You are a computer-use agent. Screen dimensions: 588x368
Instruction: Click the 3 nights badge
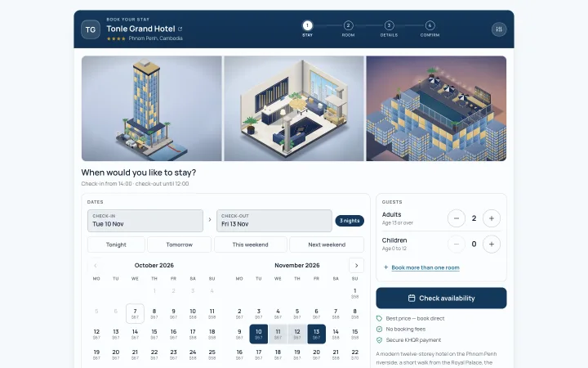[350, 221]
